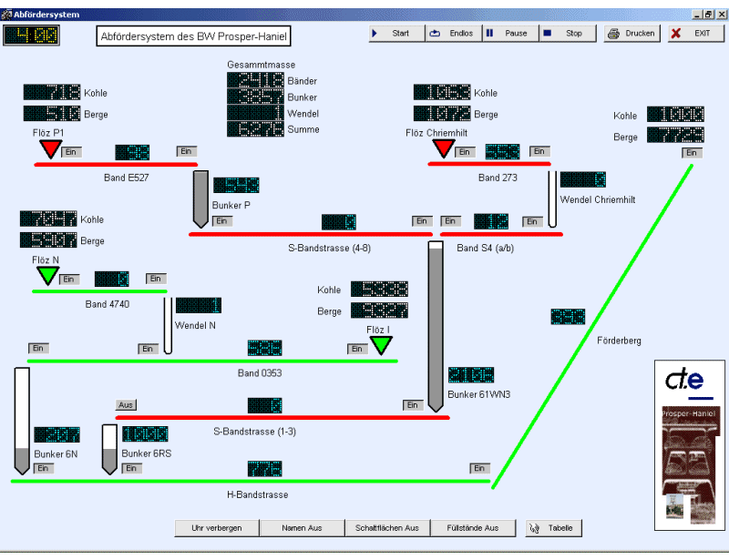The height and width of the screenshot is (560, 729).
Task: Click the Abfördersystem des BW Prosper-Haniel title field
Action: coord(193,36)
